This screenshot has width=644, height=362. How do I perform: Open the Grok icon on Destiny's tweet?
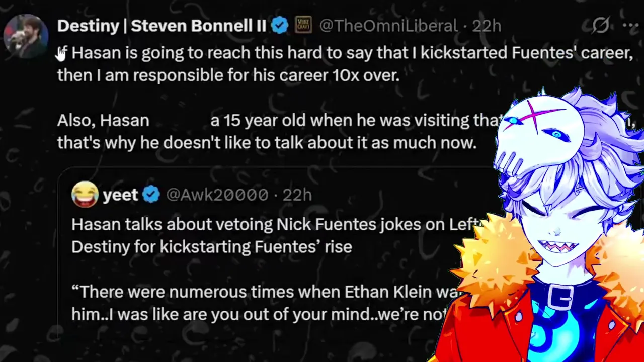600,25
